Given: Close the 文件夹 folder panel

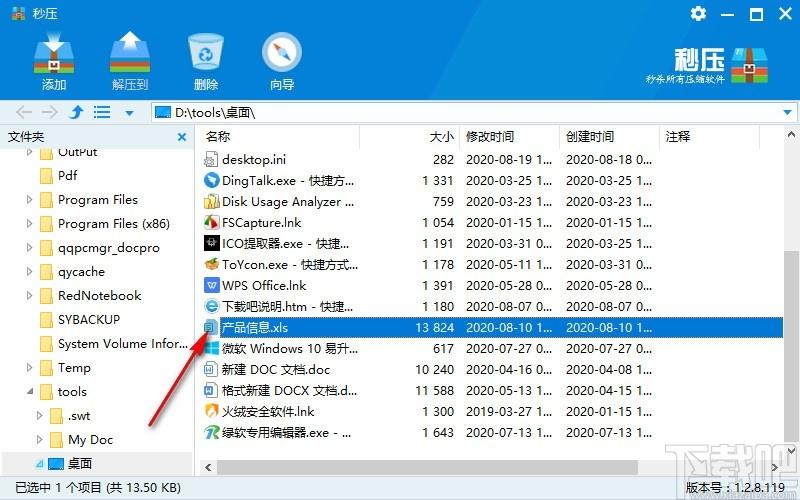Looking at the screenshot, I should pyautogui.click(x=182, y=137).
